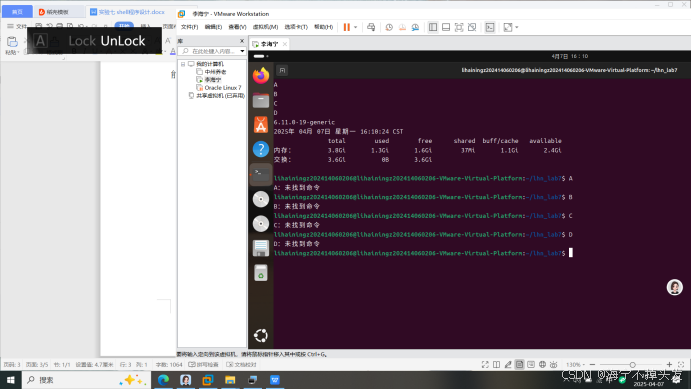The width and height of the screenshot is (692, 389).
Task: Click the WPS zoom in plus button
Action: point(669,365)
